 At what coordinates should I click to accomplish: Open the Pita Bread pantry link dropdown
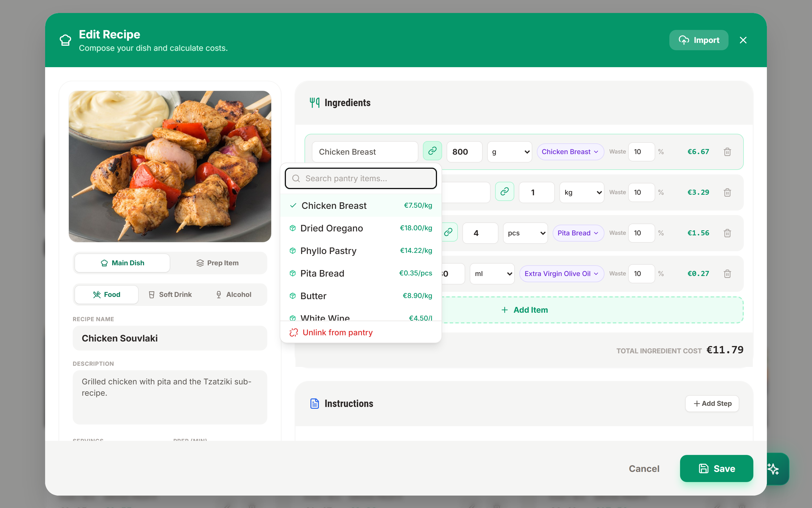pyautogui.click(x=578, y=233)
